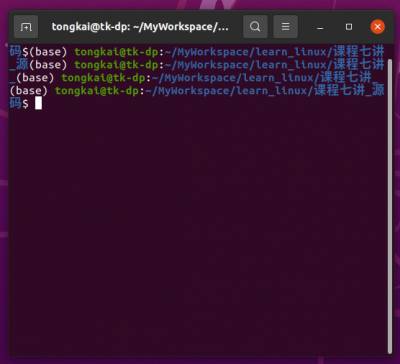The image size is (400, 364).
Task: Open the hamburger menu
Action: 286,27
